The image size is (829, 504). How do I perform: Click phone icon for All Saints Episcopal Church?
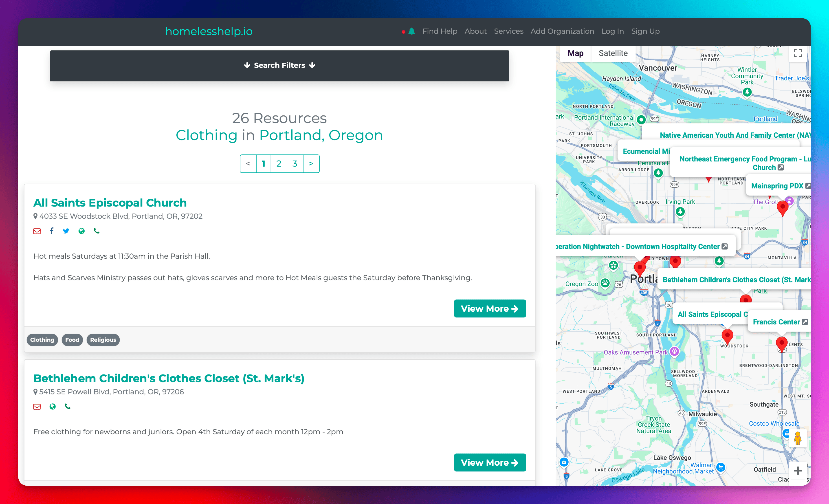point(97,231)
